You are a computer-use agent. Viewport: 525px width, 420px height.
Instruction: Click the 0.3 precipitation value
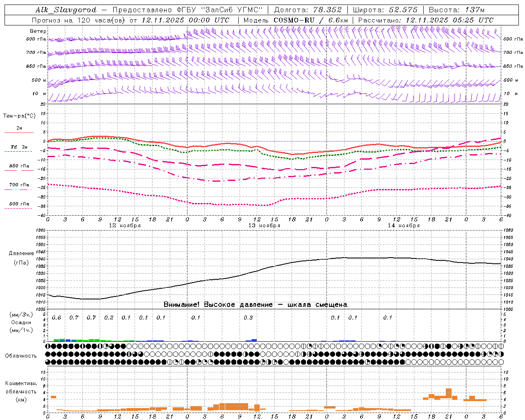[248, 317]
